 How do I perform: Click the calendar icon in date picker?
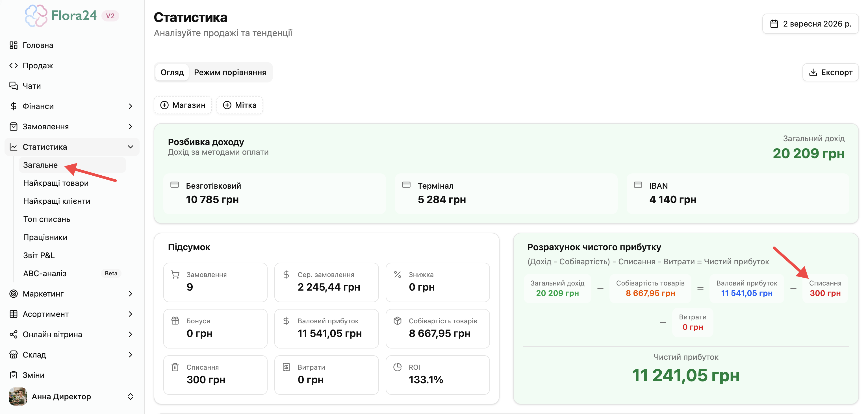(774, 24)
